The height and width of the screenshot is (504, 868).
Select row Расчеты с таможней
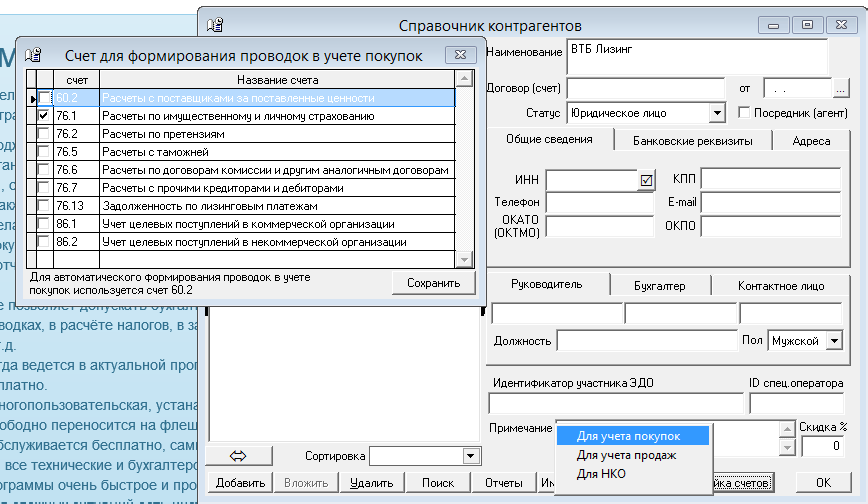click(240, 152)
